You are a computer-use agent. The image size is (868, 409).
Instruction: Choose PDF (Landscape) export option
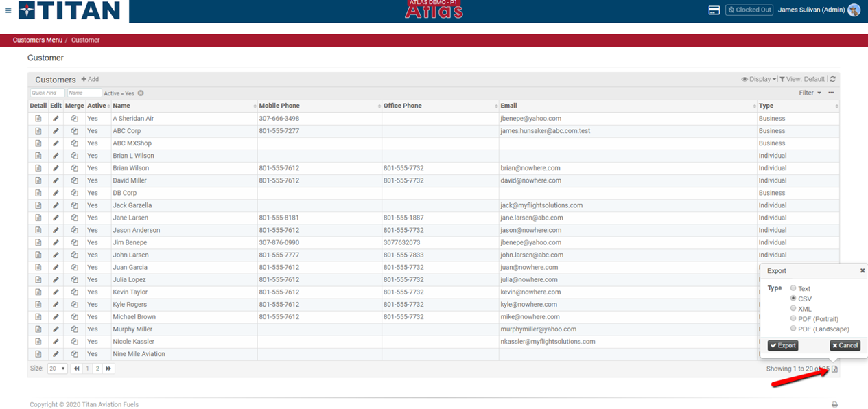(x=793, y=329)
